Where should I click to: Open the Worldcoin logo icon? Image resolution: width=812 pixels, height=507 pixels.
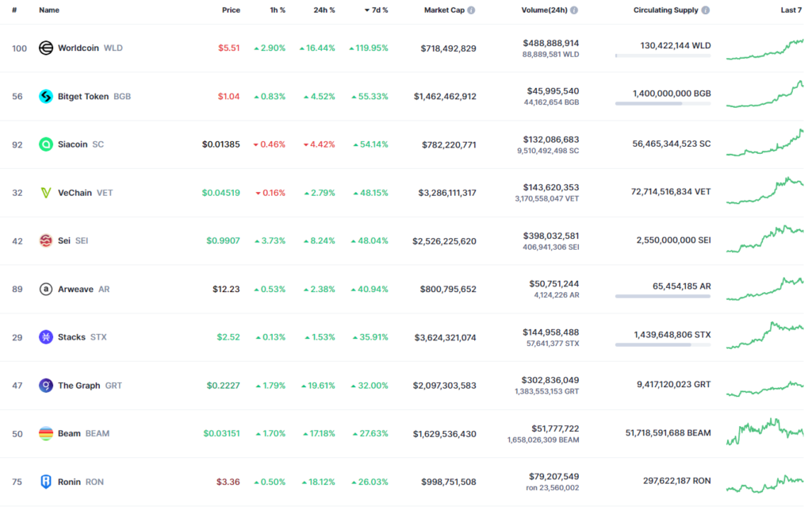[45, 48]
